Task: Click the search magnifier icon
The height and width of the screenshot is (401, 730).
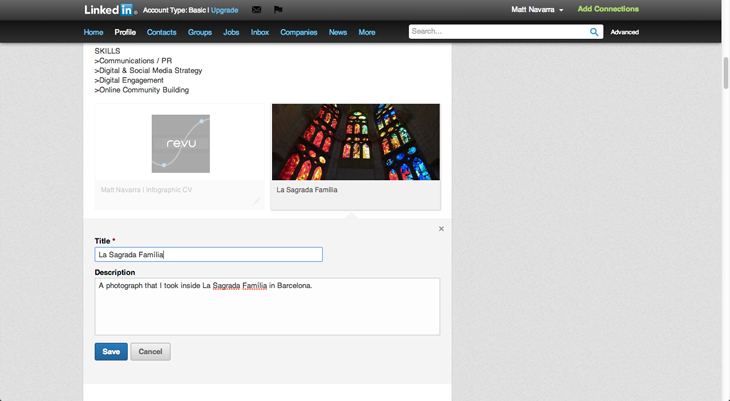Action: (x=594, y=32)
